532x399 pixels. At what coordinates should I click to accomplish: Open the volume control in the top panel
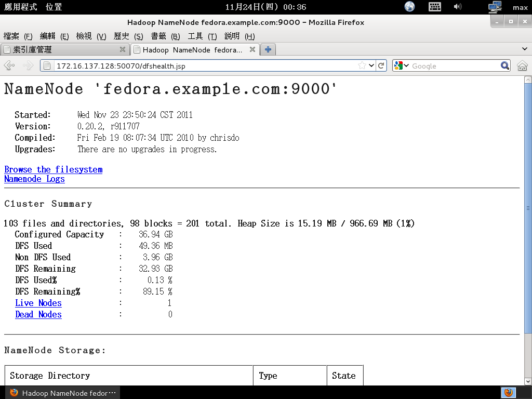coord(458,7)
